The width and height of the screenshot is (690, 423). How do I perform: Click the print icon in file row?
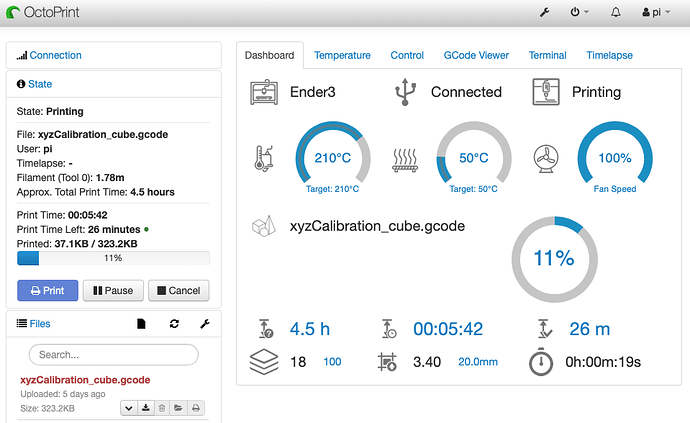196,408
